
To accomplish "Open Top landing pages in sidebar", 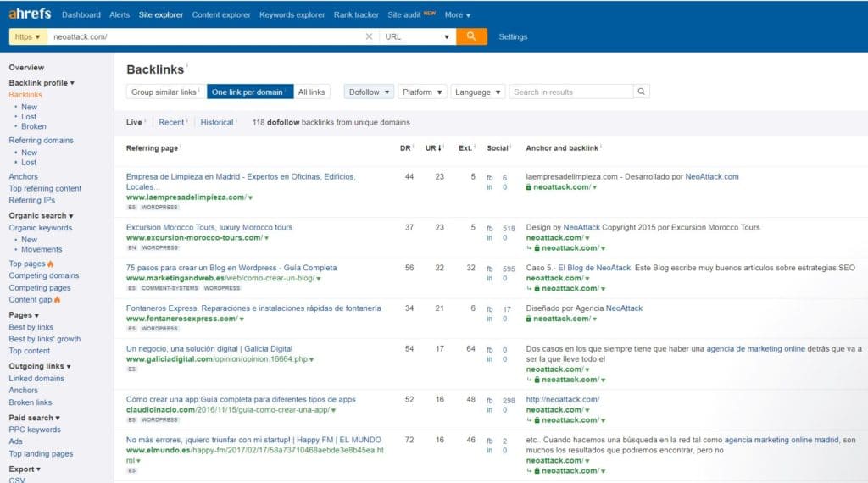I will 41,453.
